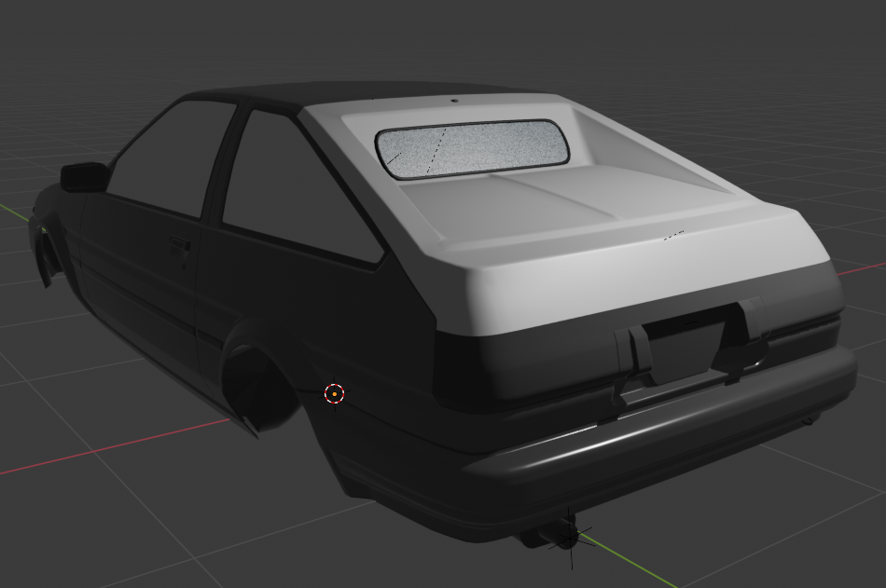
Task: Click the small antenna dot on roof
Action: [454, 101]
